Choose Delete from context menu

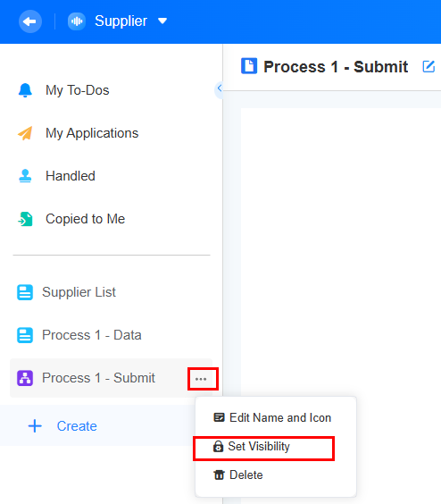coord(238,475)
